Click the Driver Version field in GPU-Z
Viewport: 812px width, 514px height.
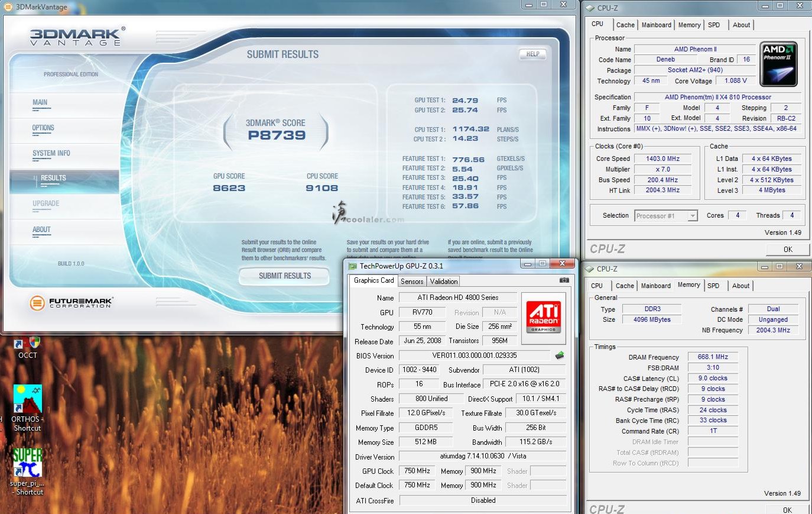pyautogui.click(x=483, y=456)
